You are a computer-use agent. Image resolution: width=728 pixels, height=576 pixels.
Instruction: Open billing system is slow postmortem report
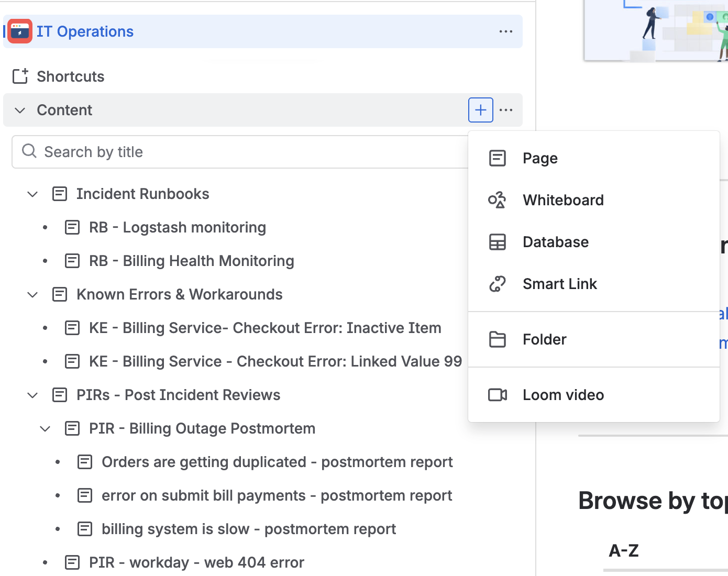[x=248, y=529]
